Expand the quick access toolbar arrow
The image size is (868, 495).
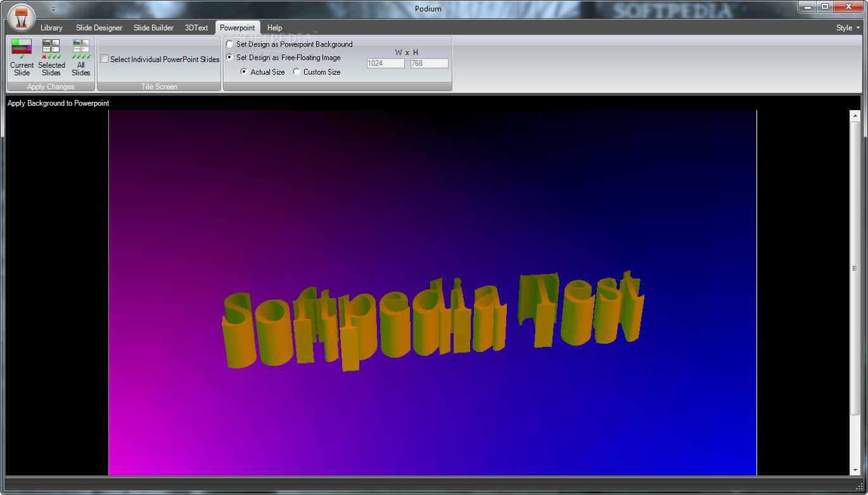tap(53, 9)
